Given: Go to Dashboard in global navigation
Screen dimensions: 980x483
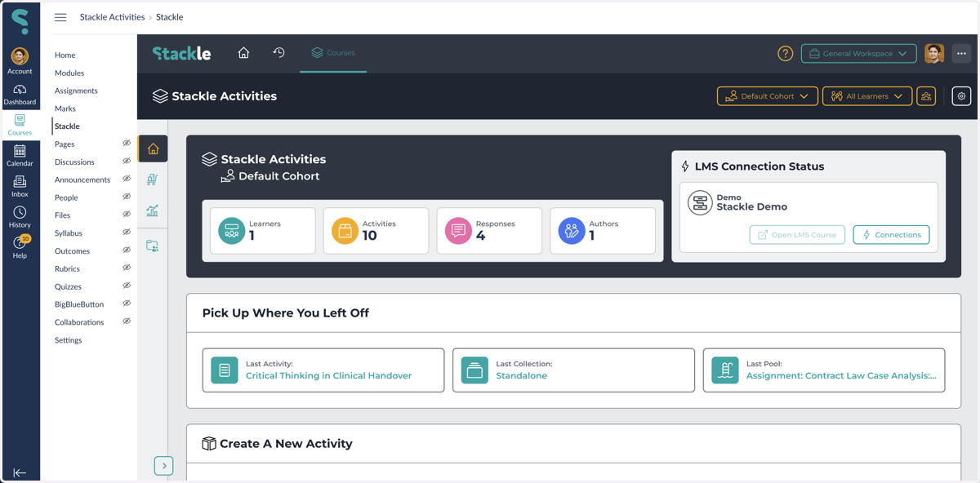Looking at the screenshot, I should coord(20,95).
